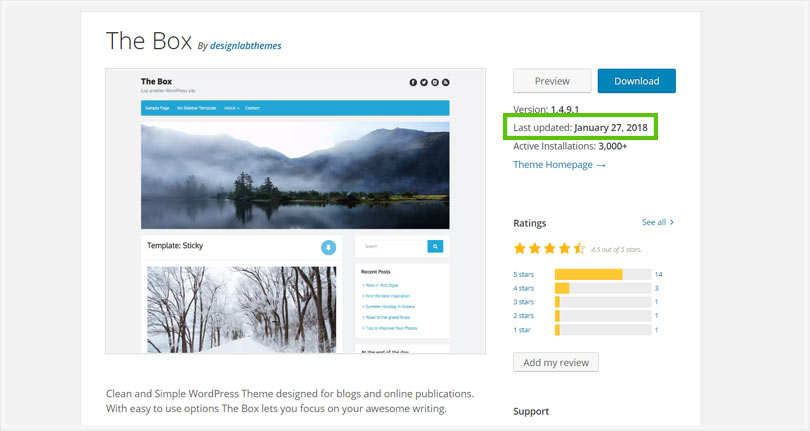Open the designlabthemes author link
Viewport: 810px width, 431px height.
[x=245, y=45]
